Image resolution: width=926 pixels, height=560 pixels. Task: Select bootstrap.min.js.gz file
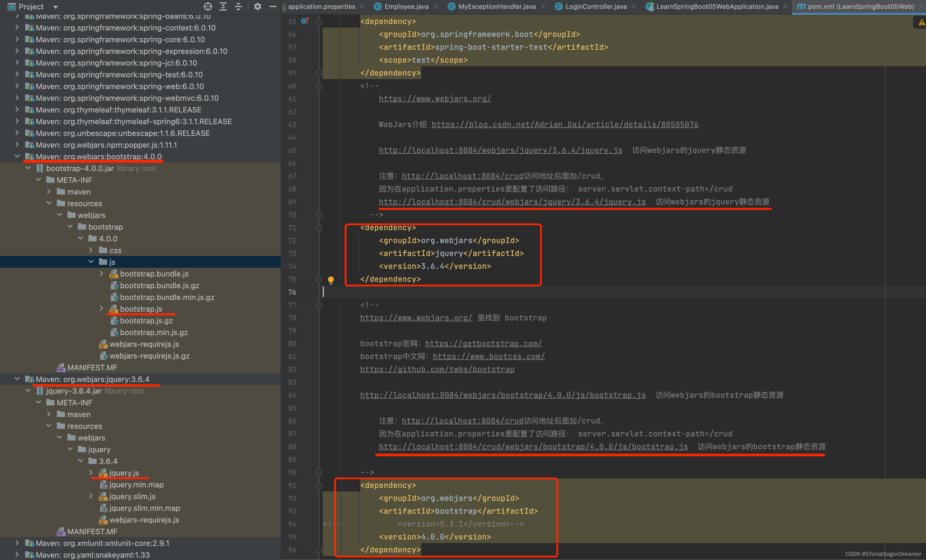click(154, 332)
